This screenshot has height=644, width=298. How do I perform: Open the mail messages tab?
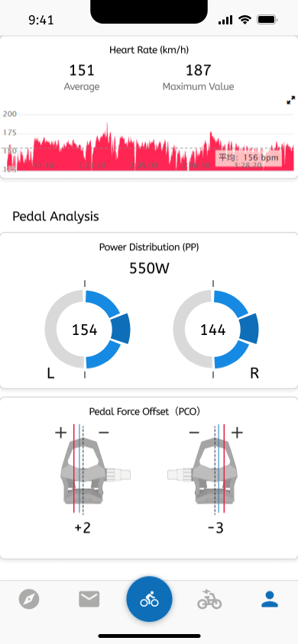pos(89,599)
